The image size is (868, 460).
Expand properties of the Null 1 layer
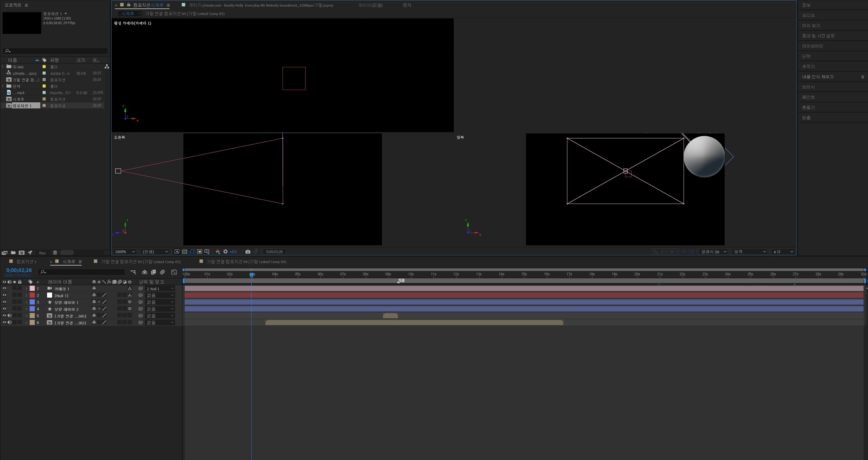(x=26, y=295)
